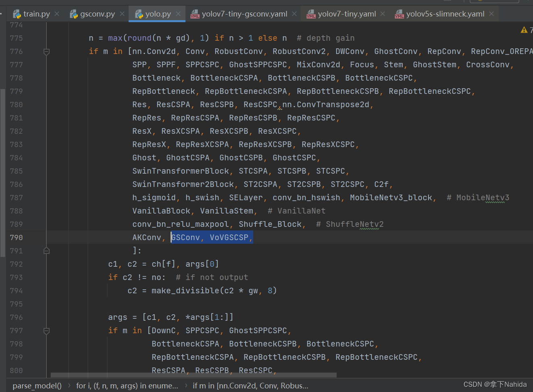
Task: Switch to the gsconv.py tab
Action: pos(97,14)
